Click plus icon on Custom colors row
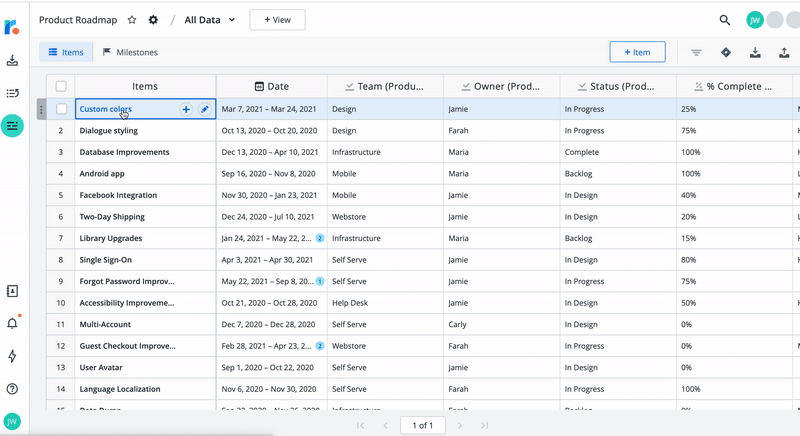800x436 pixels. (186, 109)
